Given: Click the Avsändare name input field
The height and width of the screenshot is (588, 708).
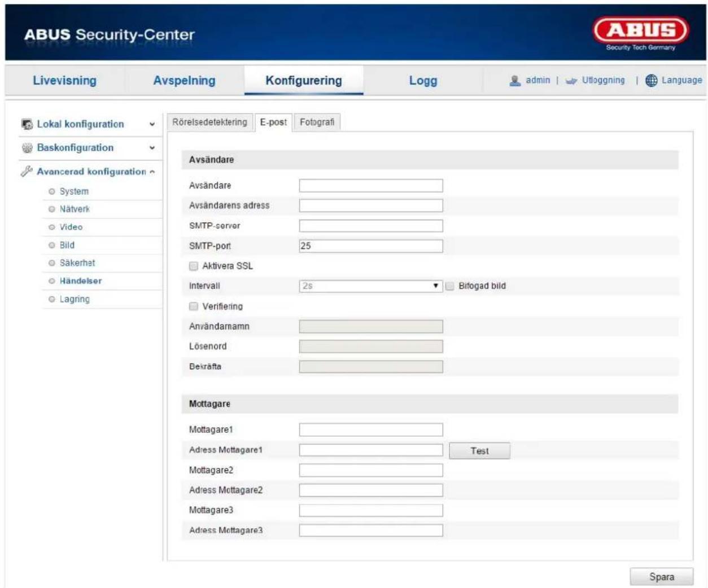Looking at the screenshot, I should 371,186.
